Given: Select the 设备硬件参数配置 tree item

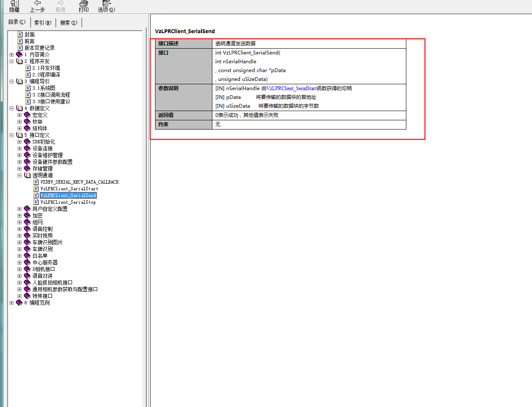Looking at the screenshot, I should pyautogui.click(x=52, y=162).
